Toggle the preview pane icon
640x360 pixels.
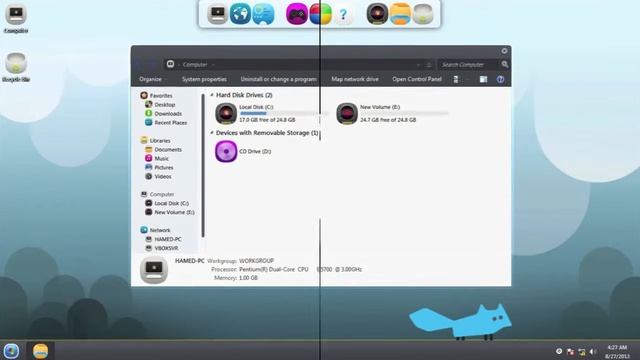point(483,79)
